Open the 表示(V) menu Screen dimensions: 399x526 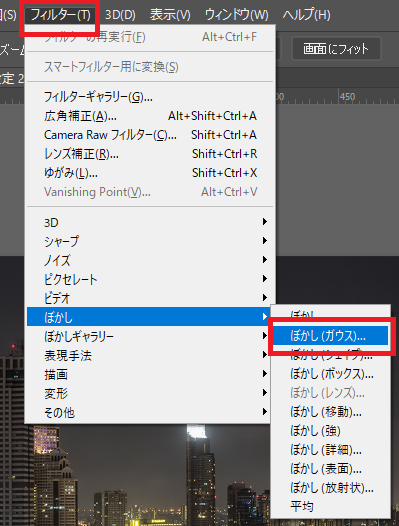pos(170,15)
